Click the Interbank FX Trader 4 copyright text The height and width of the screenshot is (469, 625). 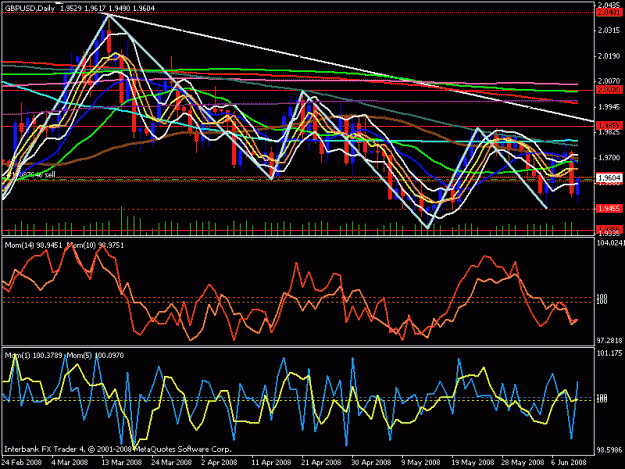point(118,449)
